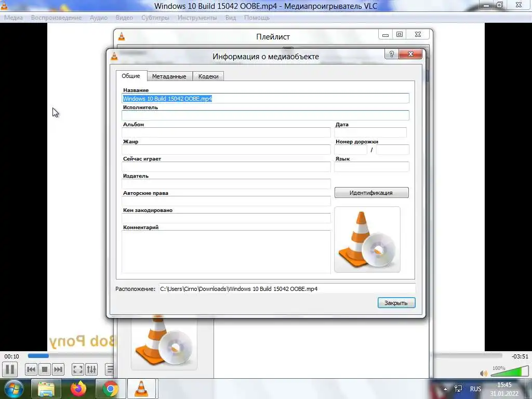Focus the Авторские права field
This screenshot has width=532, height=399.
[226, 201]
